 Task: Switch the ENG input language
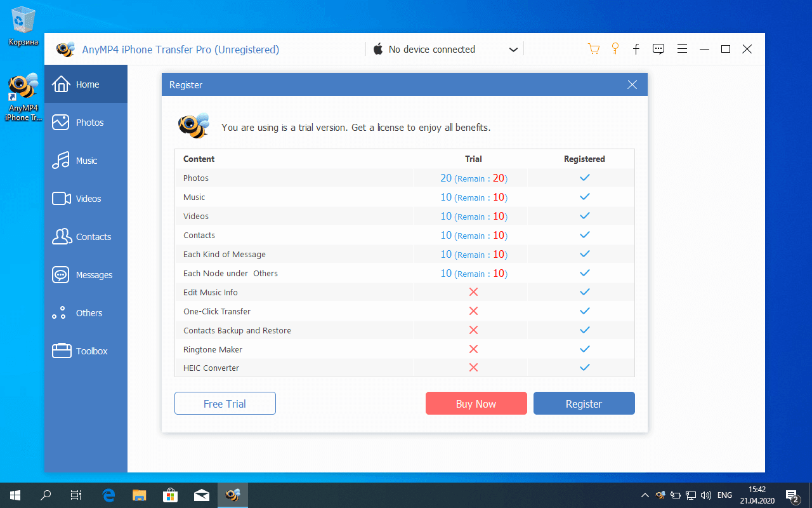724,495
